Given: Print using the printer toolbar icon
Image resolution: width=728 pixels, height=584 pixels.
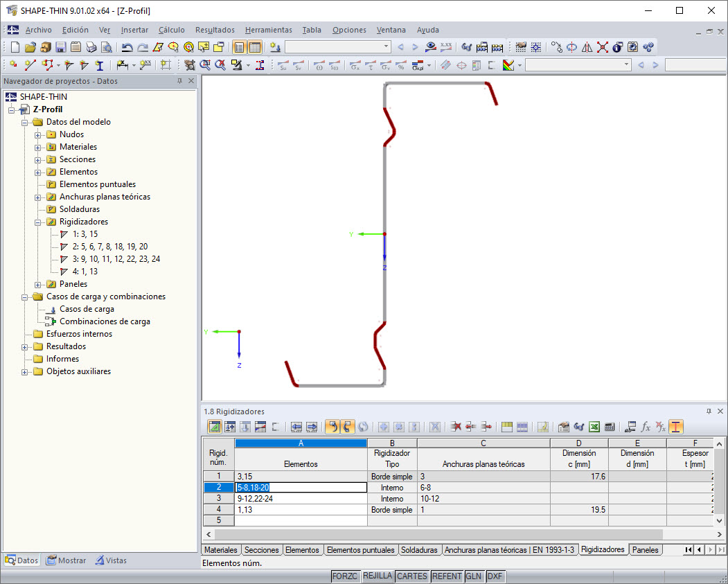Looking at the screenshot, I should click(x=91, y=47).
